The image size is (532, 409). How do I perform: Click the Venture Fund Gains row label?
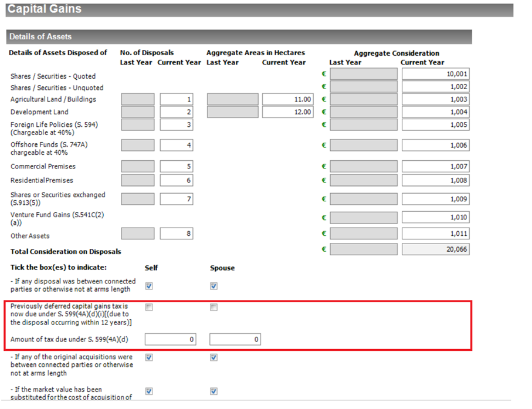[57, 219]
